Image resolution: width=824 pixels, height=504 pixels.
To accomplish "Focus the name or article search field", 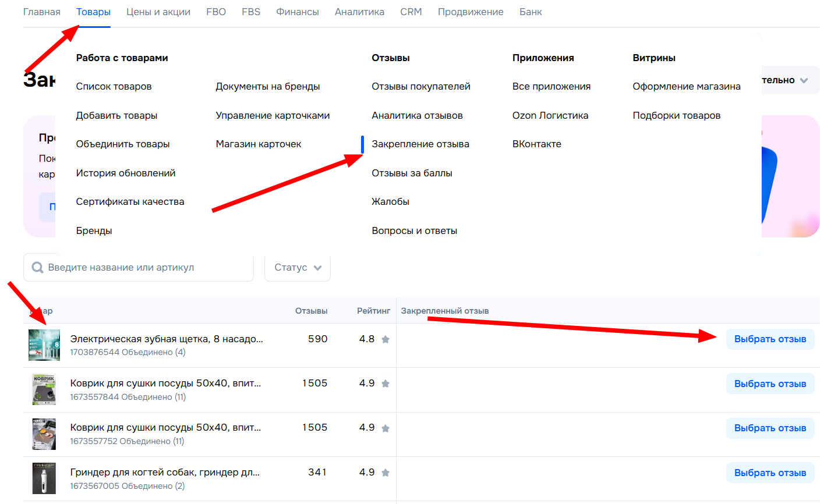I will 146,268.
